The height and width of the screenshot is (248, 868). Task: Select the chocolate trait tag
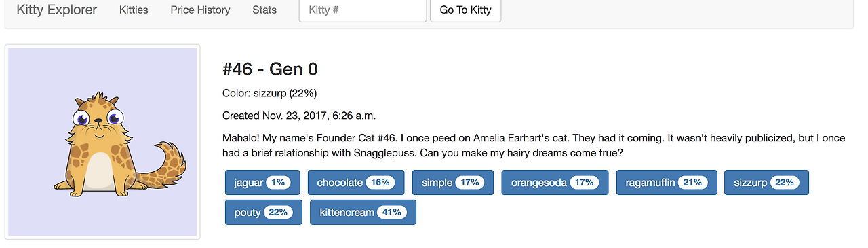[x=356, y=183]
